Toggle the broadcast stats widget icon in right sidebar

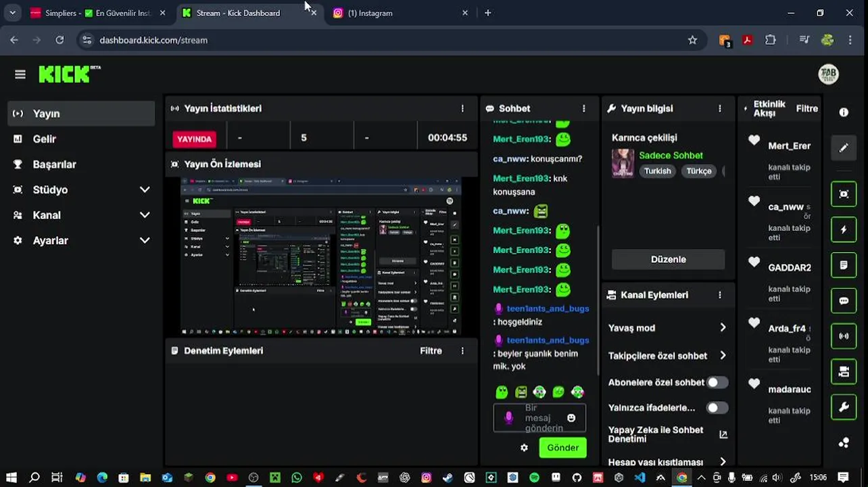coord(844,336)
